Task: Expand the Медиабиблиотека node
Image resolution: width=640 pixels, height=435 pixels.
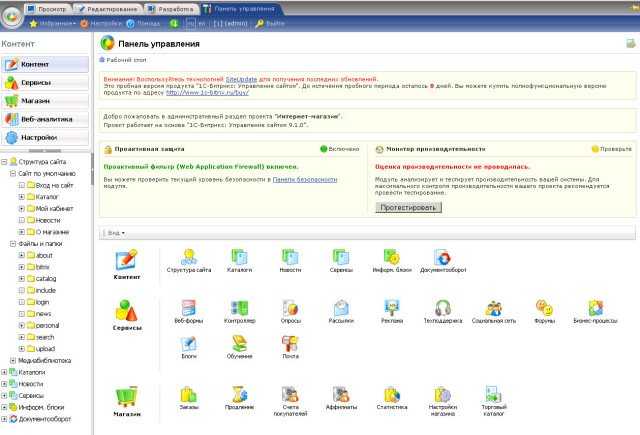Action: click(13, 360)
